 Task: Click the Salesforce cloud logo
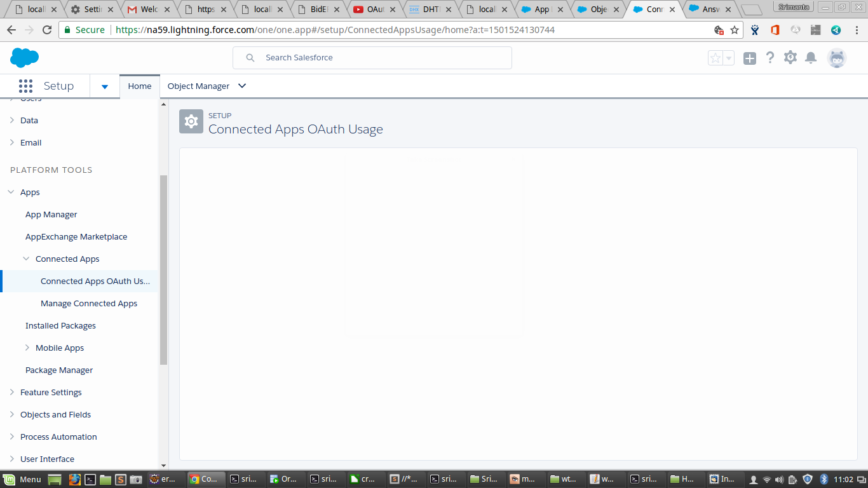[x=24, y=57]
